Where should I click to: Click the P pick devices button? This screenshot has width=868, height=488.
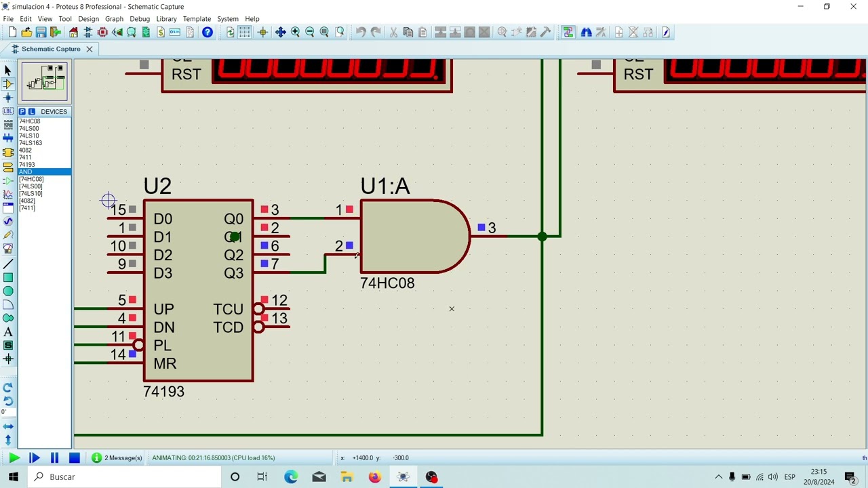tap(22, 111)
